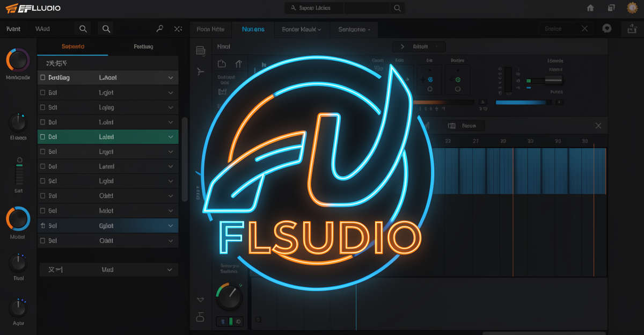Select the scissors-like cut tool in side strip
Image resolution: width=644 pixels, height=335 pixels.
coord(200,71)
